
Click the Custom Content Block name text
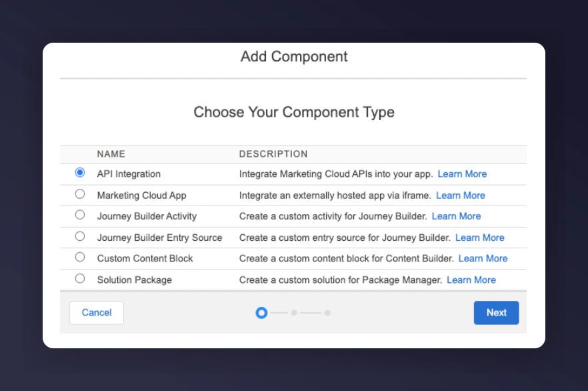pyautogui.click(x=145, y=258)
